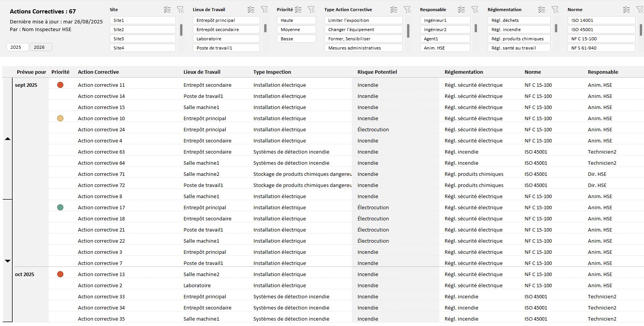Toggle multi-select on the Réglementation slicer
This screenshot has width=644, height=326.
click(x=541, y=10)
